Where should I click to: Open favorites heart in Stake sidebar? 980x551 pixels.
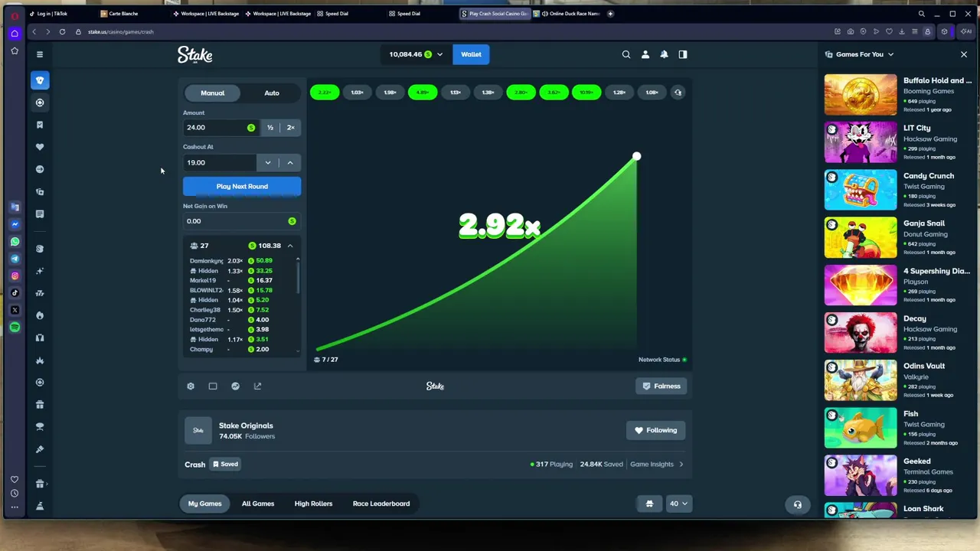40,147
